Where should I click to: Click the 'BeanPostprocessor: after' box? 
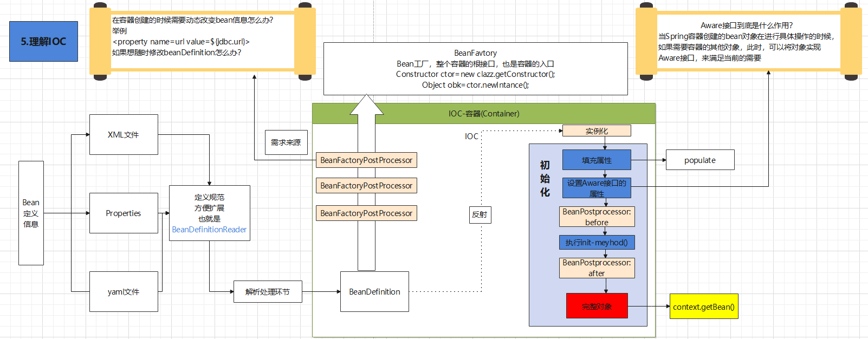tap(597, 268)
